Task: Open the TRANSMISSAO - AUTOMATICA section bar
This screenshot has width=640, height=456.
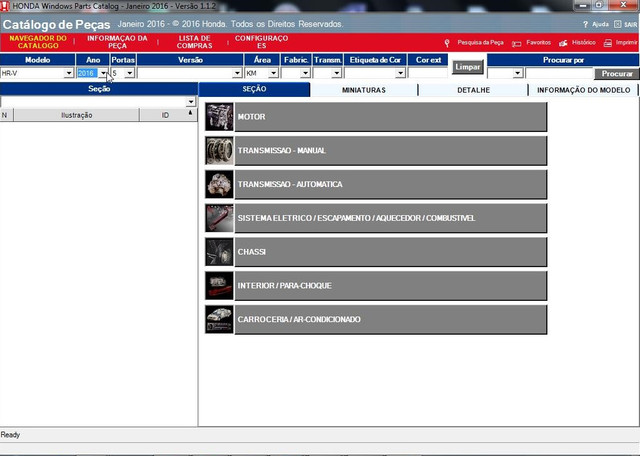Action: pos(391,185)
